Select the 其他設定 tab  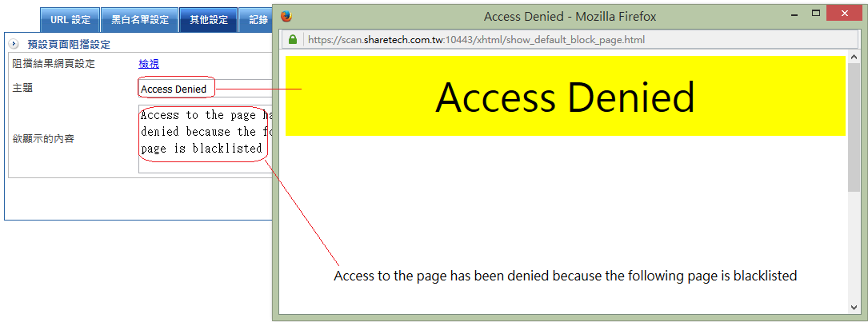[x=208, y=19]
